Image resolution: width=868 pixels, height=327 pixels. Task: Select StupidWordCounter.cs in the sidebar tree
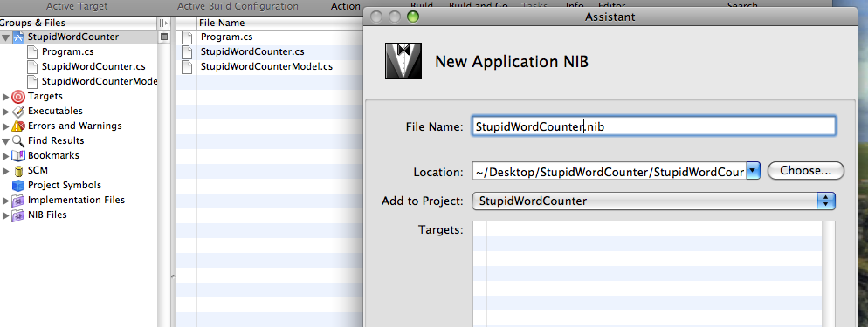[93, 66]
